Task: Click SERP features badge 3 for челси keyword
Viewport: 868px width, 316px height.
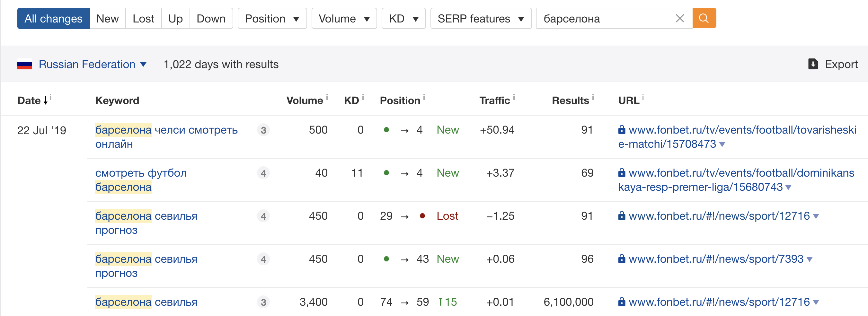Action: [x=263, y=130]
